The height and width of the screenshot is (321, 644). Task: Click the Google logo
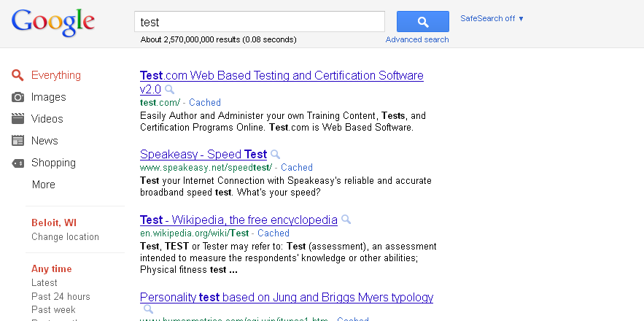(53, 23)
